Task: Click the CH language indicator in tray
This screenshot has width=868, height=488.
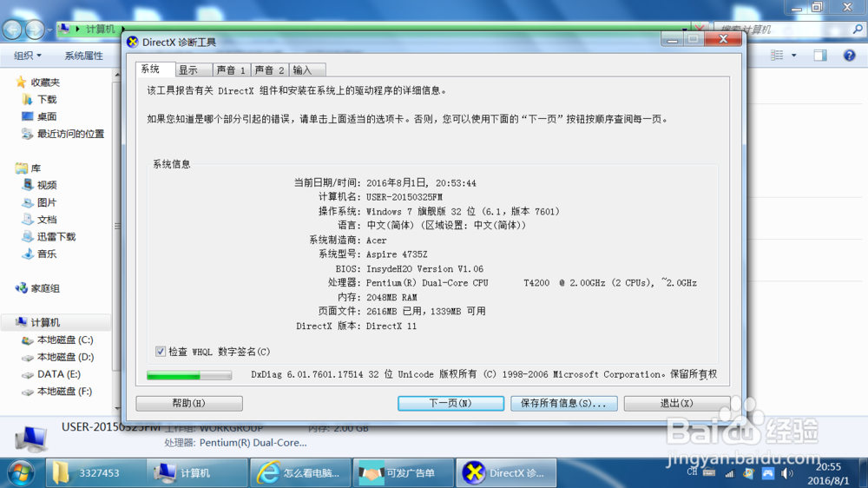Action: [692, 472]
